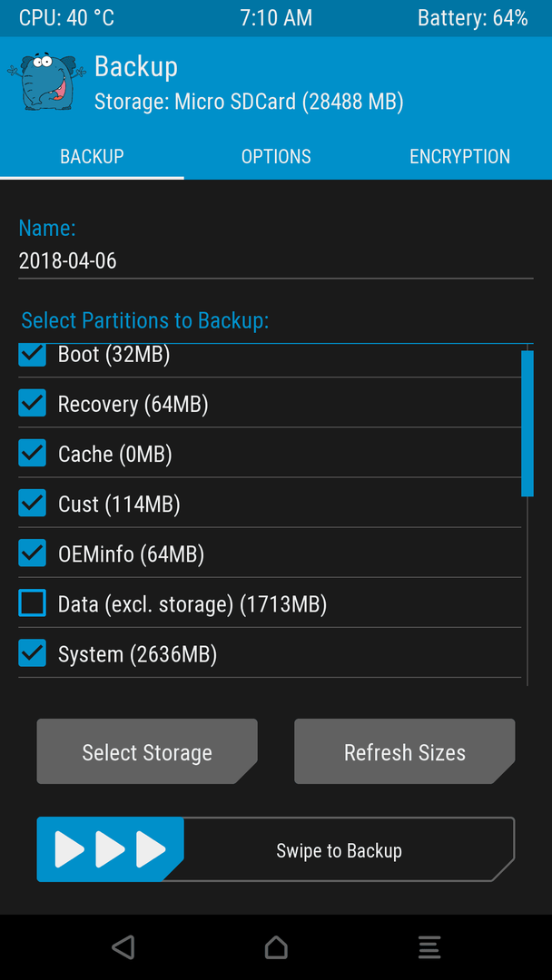
Task: Uncheck the Recovery (64MB) partition checkbox
Action: (x=32, y=403)
